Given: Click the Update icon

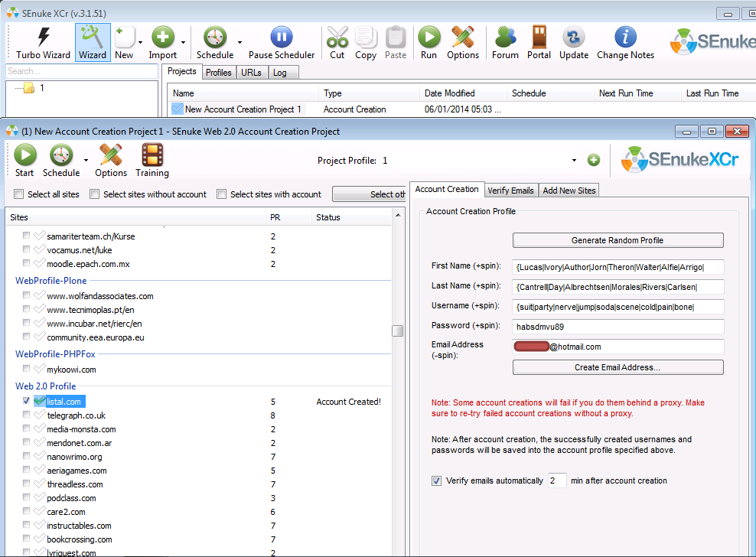Looking at the screenshot, I should pos(574,42).
